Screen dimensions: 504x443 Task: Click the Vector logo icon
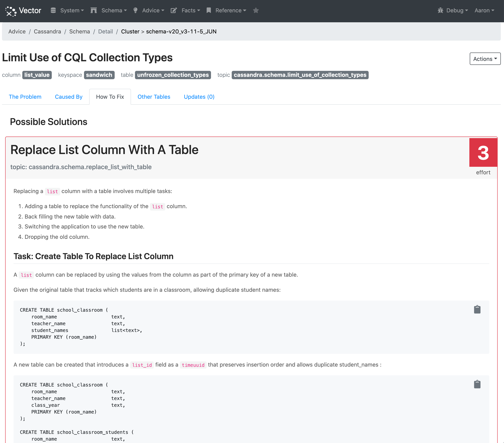(11, 11)
